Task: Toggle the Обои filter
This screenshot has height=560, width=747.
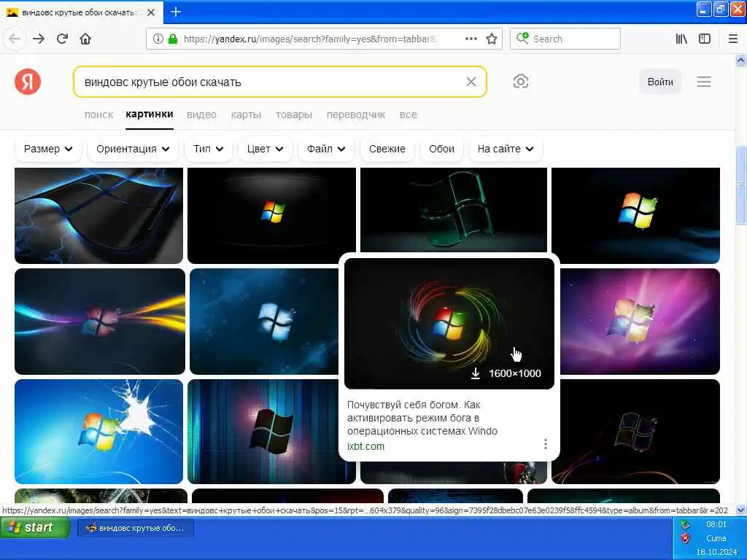Action: coord(441,149)
